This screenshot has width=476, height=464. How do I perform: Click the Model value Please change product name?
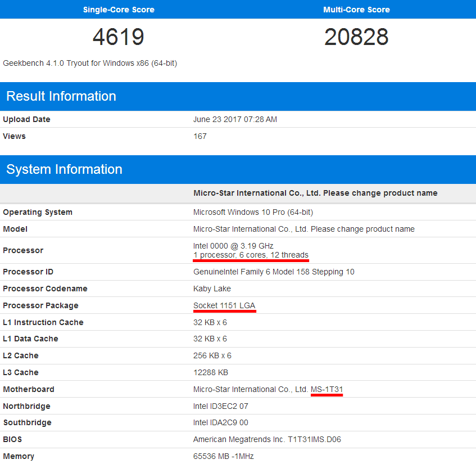tap(304, 229)
